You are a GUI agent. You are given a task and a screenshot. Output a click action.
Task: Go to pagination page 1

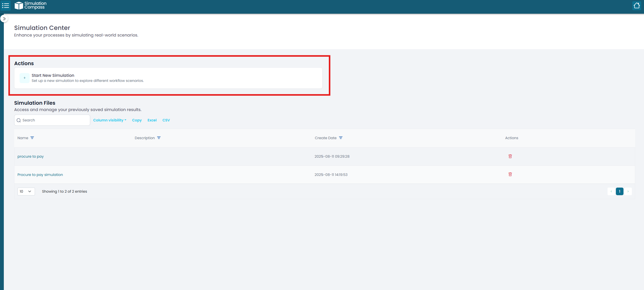click(619, 191)
